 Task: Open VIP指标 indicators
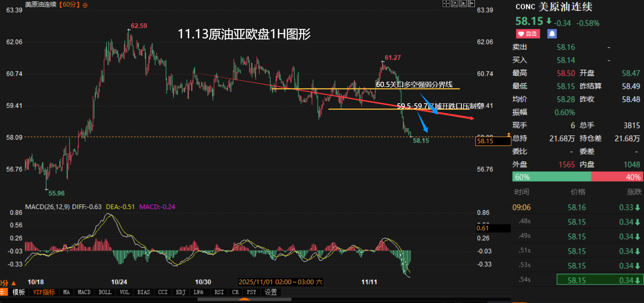coord(44,292)
